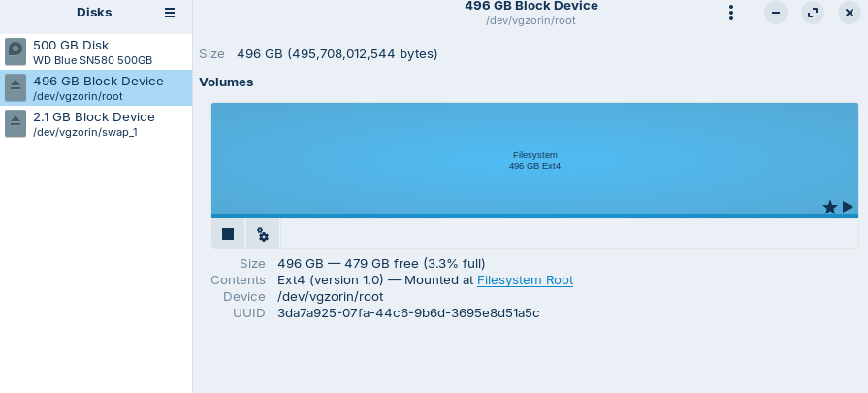The width and height of the screenshot is (868, 393).
Task: Open the drive options kebab menu
Action: click(x=731, y=13)
